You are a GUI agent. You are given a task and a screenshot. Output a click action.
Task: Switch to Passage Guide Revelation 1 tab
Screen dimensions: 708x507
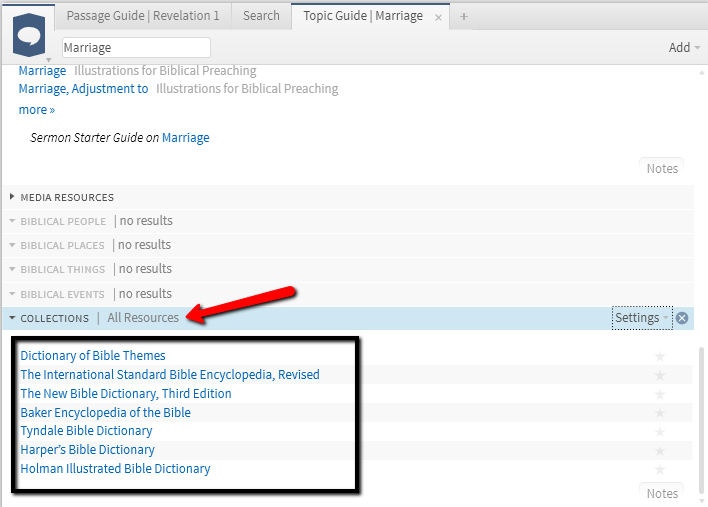(x=143, y=16)
